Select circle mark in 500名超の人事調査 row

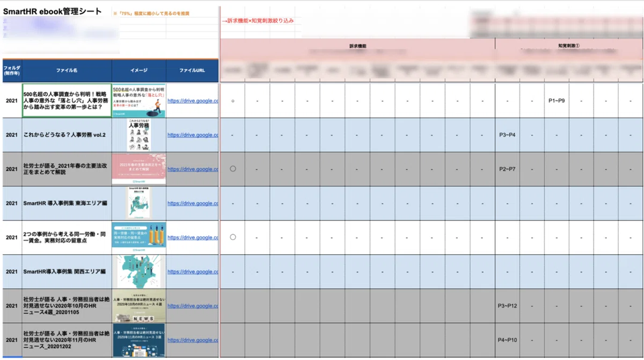point(232,100)
